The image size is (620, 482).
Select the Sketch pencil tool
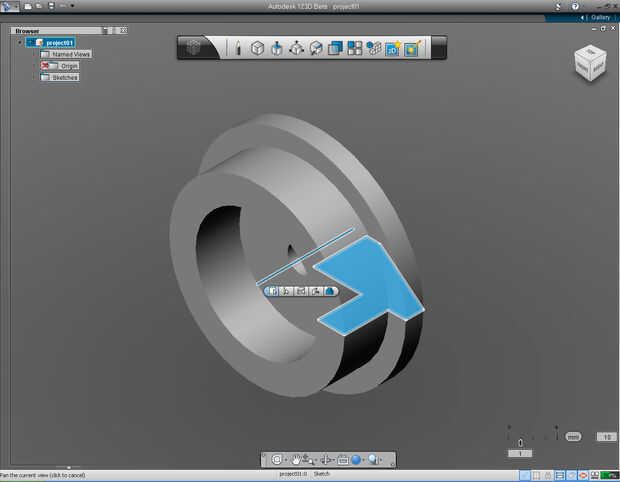pyautogui.click(x=238, y=48)
